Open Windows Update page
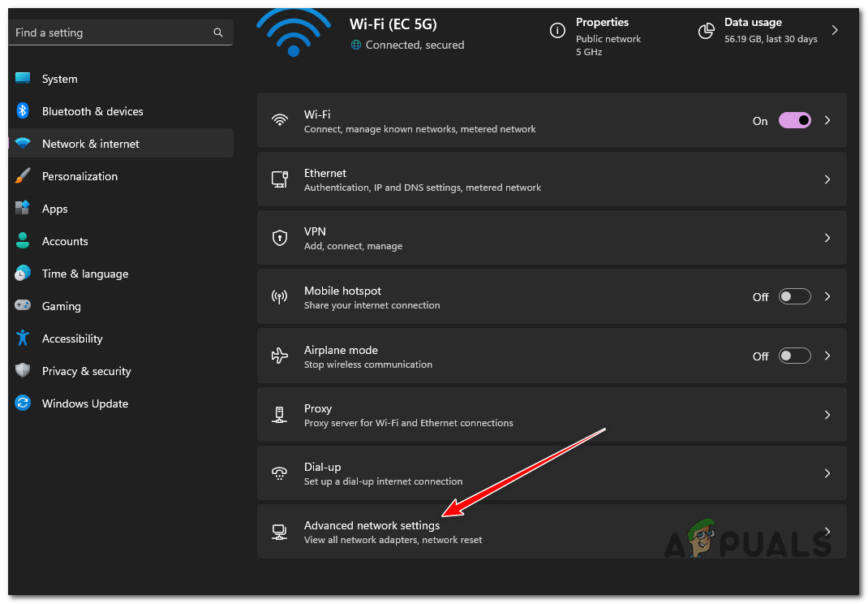 click(121, 403)
